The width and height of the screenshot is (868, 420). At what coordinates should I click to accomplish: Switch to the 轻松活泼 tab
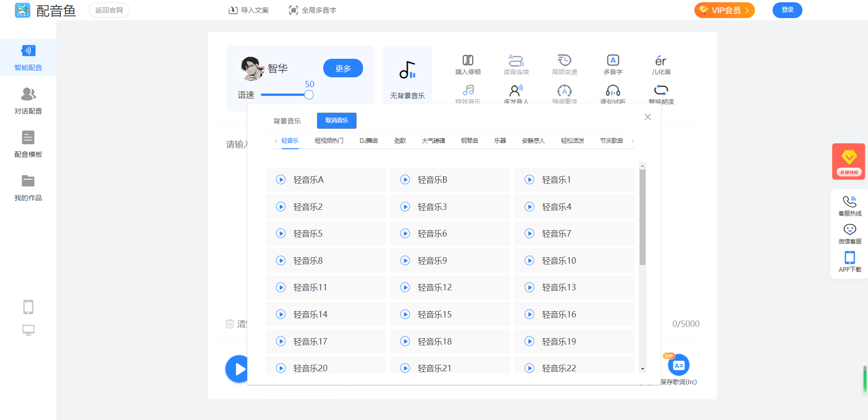pyautogui.click(x=573, y=141)
